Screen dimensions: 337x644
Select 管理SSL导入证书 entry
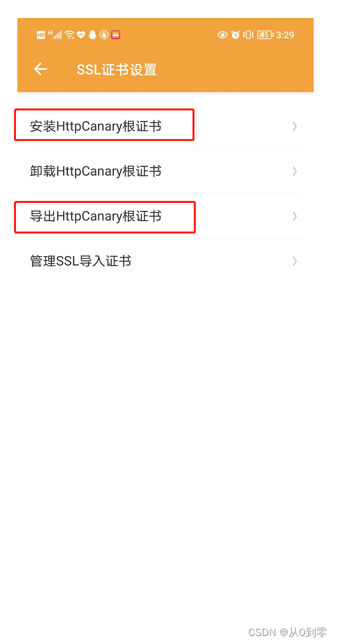pyautogui.click(x=166, y=261)
